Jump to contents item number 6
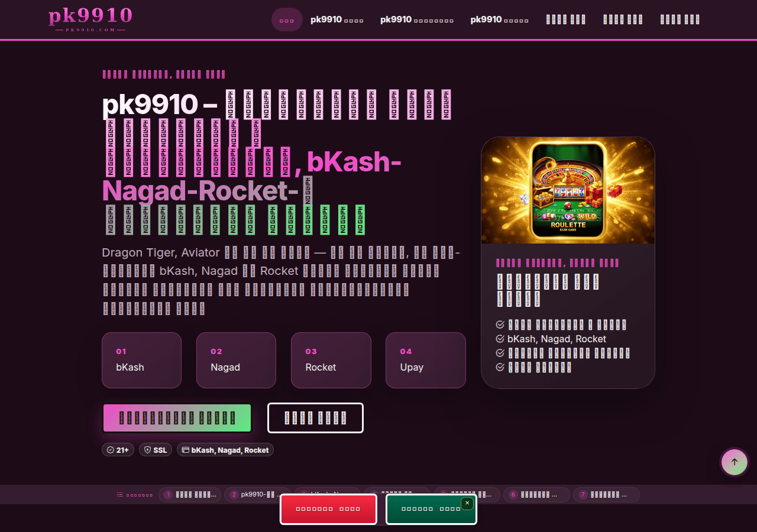 (536, 495)
